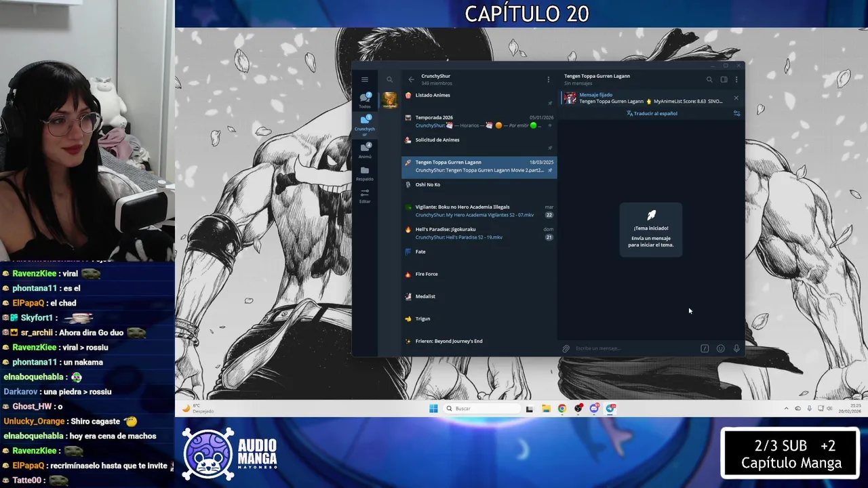Image resolution: width=868 pixels, height=488 pixels.
Task: Open the pinned message Mensaje fijado
Action: pyautogui.click(x=651, y=98)
